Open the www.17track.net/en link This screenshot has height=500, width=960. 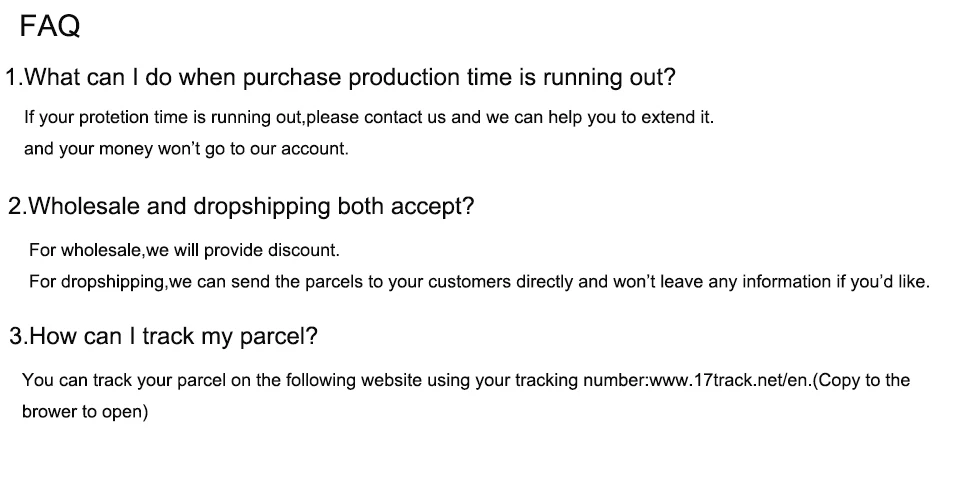pyautogui.click(x=731, y=380)
